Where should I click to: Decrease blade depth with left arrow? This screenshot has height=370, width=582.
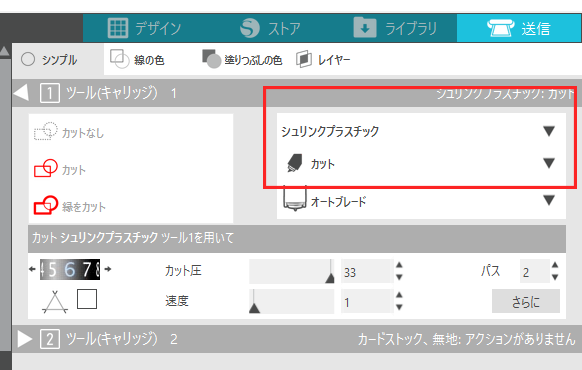tap(32, 269)
